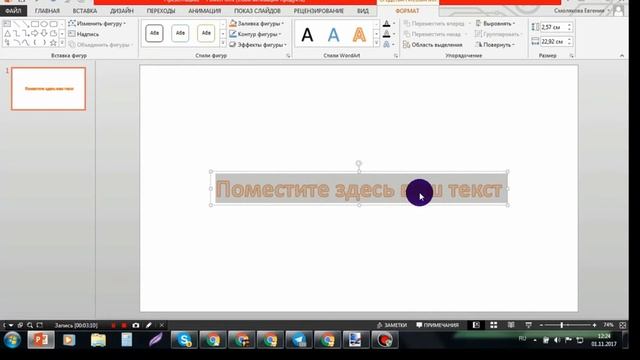Image resolution: width=640 pixels, height=360 pixels.
Task: Click the Надпись text box button
Action: pos(84,34)
